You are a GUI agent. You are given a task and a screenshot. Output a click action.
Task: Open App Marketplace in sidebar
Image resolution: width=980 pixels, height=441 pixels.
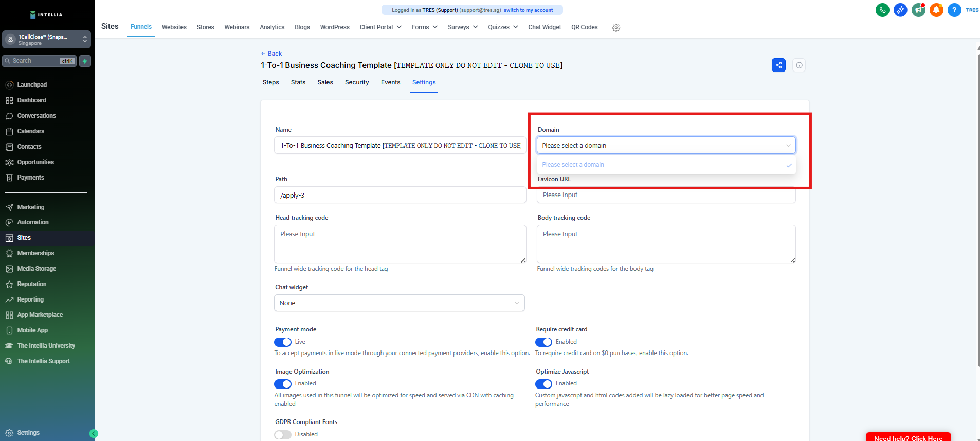40,315
